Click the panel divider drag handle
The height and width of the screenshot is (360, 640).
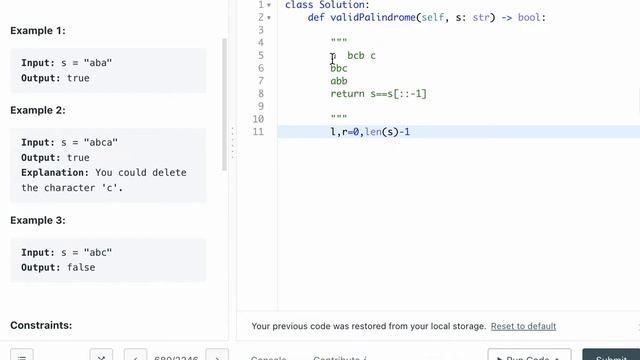coord(233,143)
